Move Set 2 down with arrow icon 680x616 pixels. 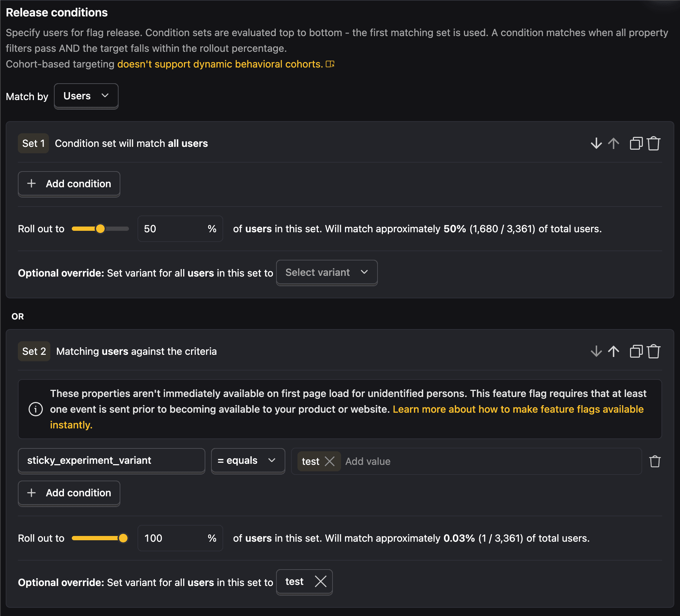(x=596, y=351)
